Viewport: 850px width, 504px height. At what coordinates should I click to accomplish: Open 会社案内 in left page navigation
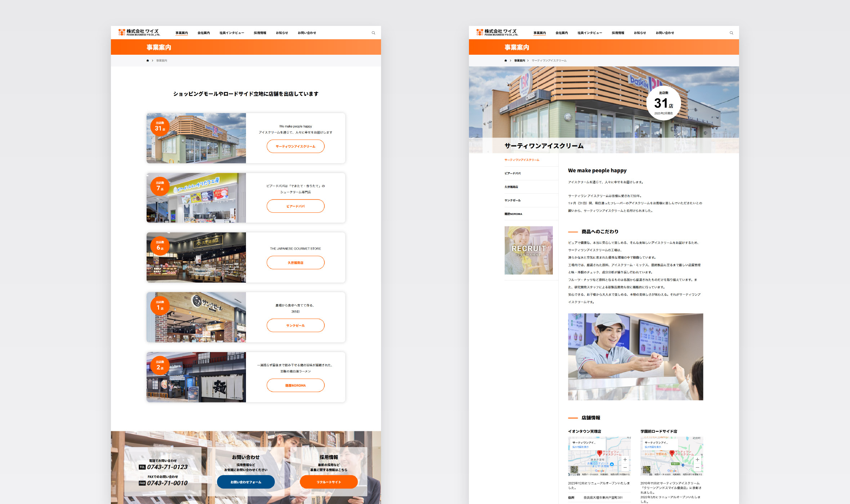(203, 33)
